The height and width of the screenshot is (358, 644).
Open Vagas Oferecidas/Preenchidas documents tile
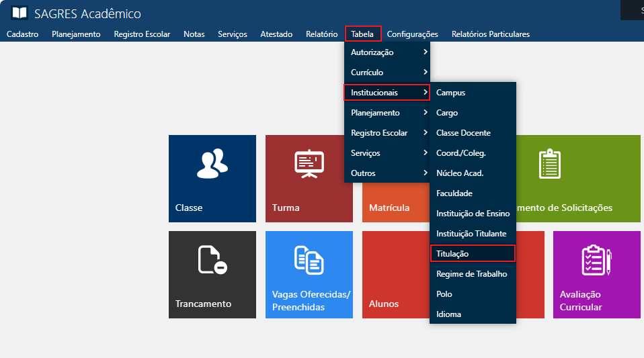(309, 274)
